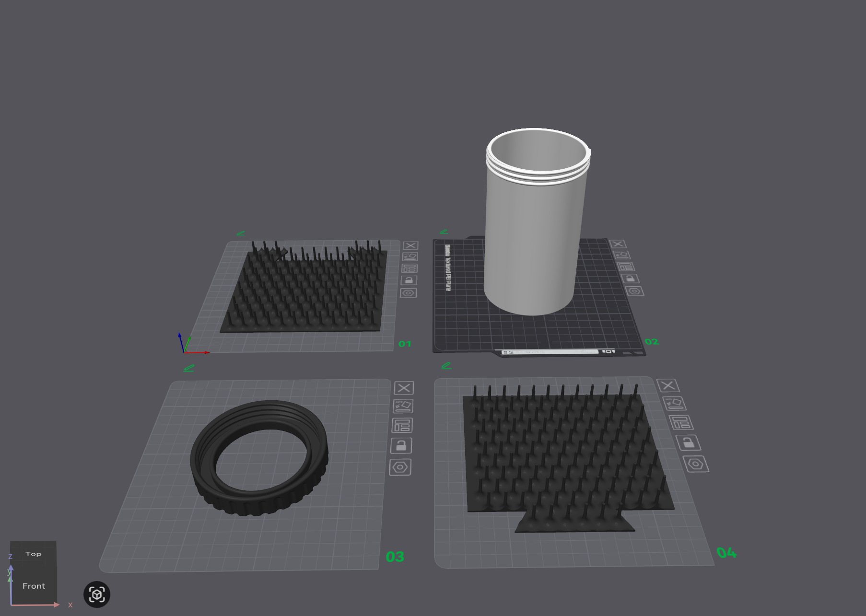The width and height of the screenshot is (866, 616).
Task: Select the gray cylindrical container on plate 02
Action: pos(535,230)
